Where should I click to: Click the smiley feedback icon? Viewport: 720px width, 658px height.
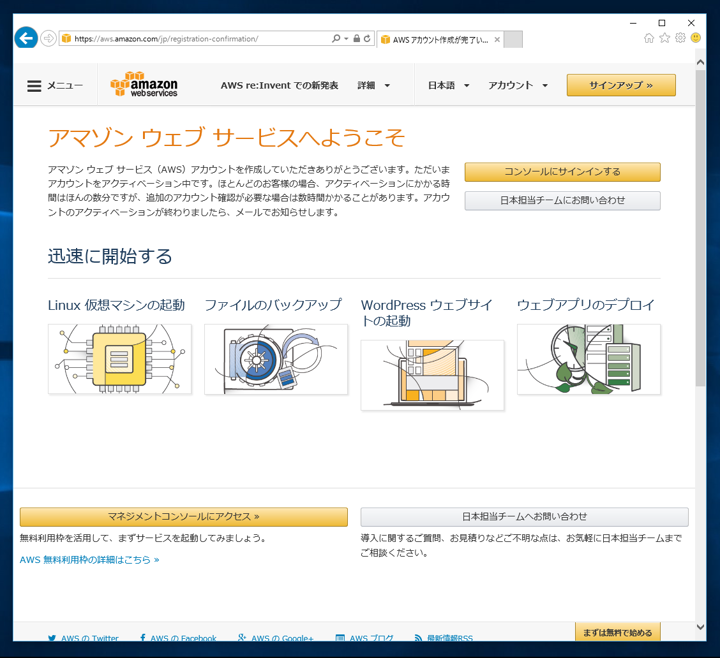click(696, 38)
